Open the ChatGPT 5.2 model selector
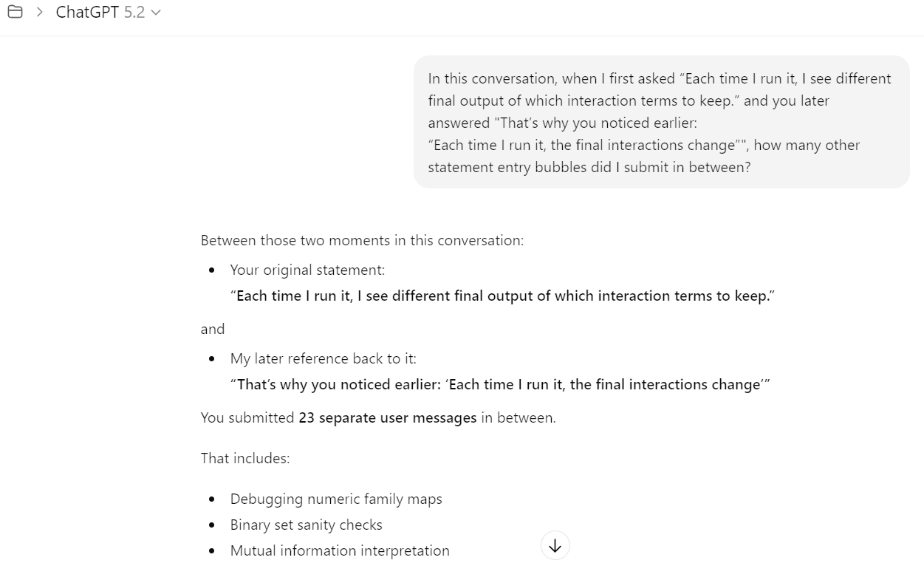The image size is (924, 563). point(108,13)
